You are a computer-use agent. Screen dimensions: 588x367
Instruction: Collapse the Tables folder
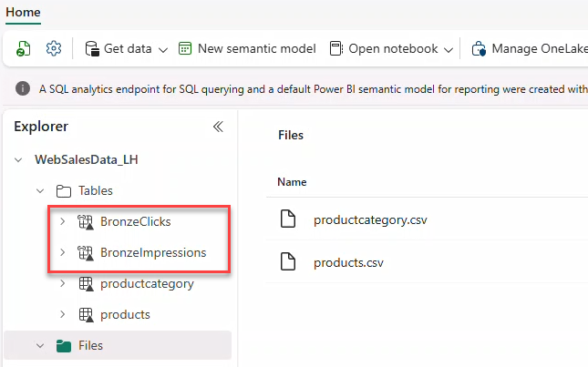coord(40,190)
